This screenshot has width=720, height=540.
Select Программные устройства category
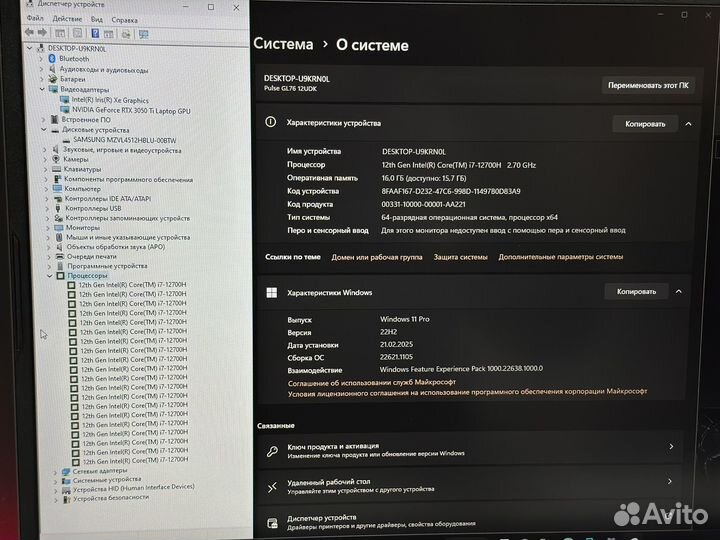tap(107, 266)
